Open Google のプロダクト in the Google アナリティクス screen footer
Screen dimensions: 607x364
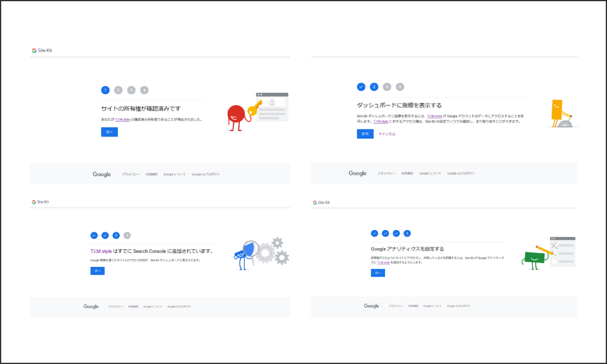(x=459, y=306)
